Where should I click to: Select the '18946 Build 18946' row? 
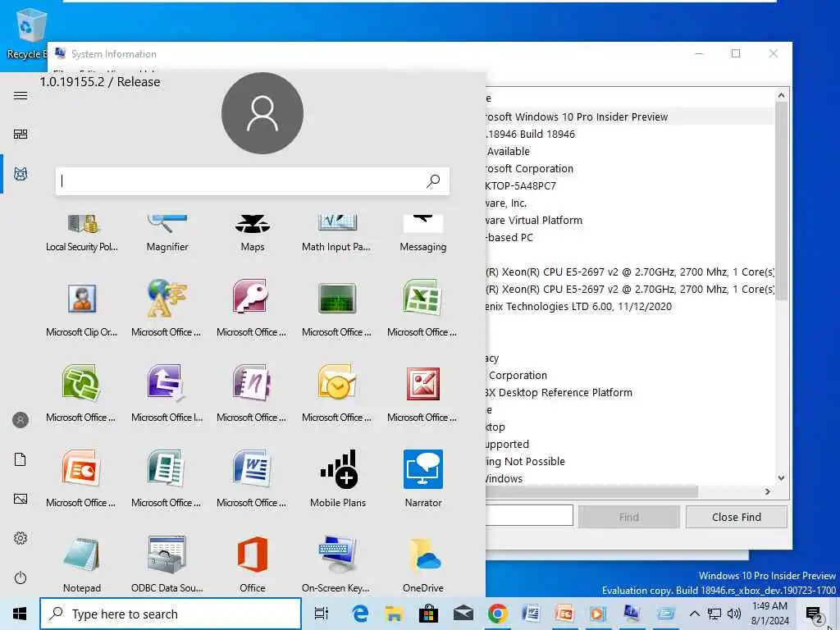coord(629,134)
